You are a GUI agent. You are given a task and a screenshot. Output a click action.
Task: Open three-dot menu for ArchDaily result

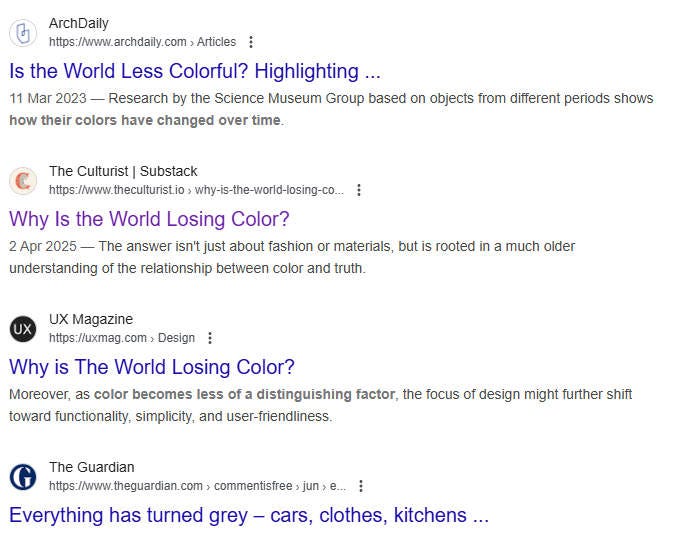(251, 42)
